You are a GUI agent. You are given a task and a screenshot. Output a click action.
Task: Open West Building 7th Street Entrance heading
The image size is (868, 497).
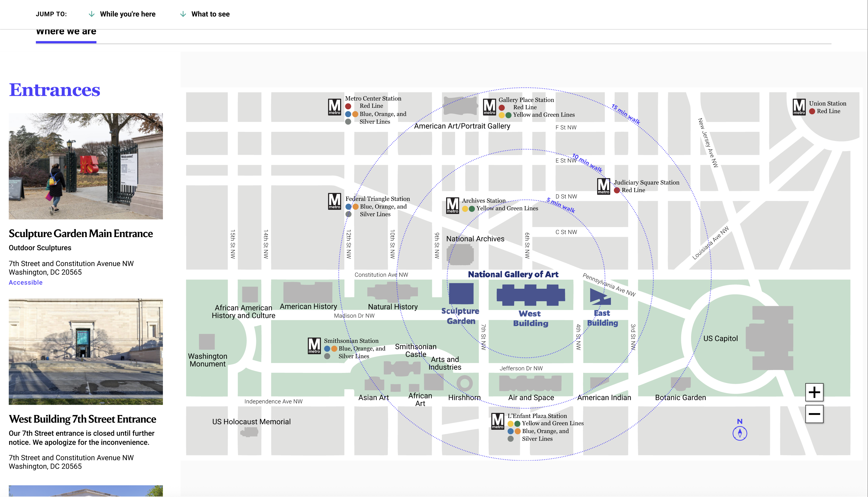point(82,419)
